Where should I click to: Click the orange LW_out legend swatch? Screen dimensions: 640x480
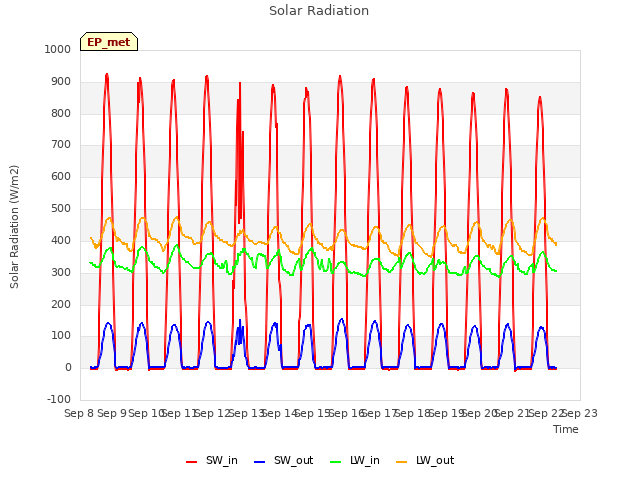pyautogui.click(x=402, y=462)
